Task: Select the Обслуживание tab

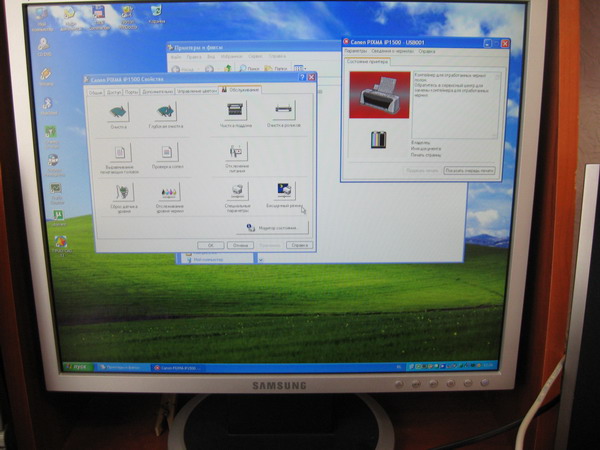Action: 240,90
